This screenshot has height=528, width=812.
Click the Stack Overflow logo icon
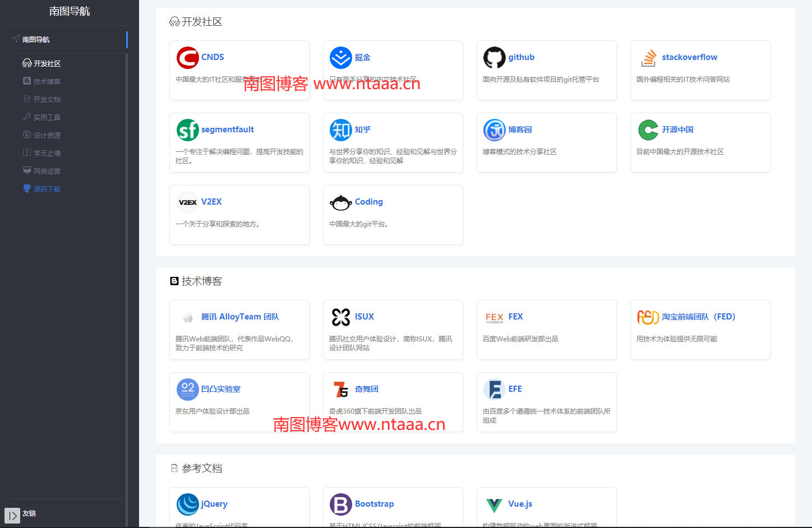pos(648,57)
